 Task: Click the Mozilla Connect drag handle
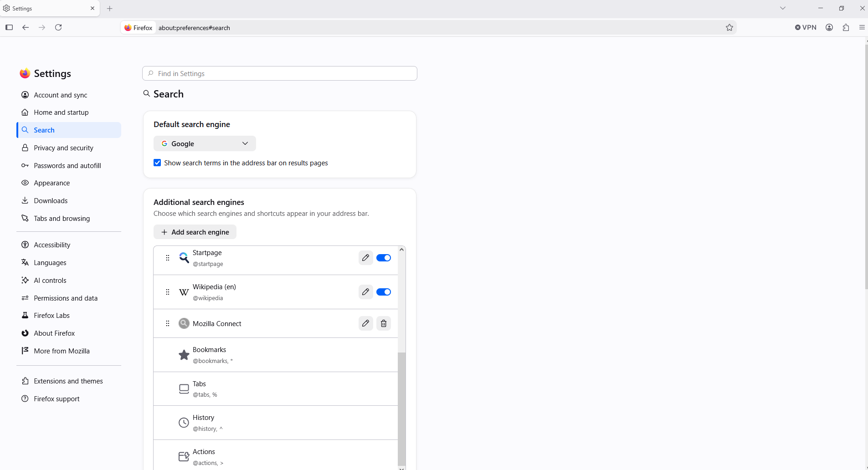click(168, 323)
